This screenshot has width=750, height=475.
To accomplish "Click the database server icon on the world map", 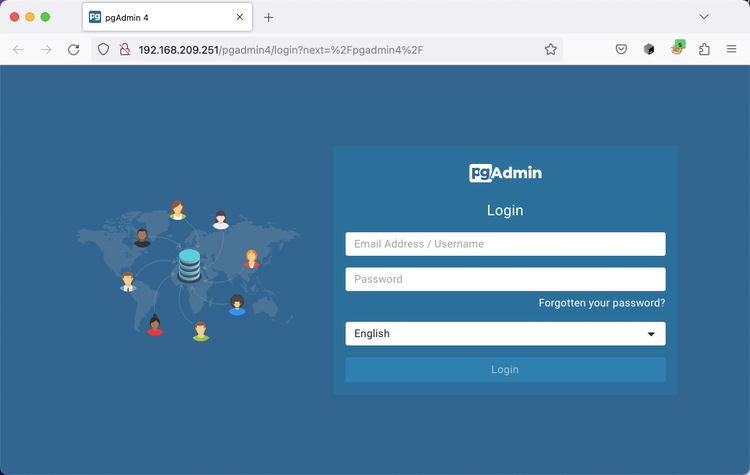I will pyautogui.click(x=189, y=266).
